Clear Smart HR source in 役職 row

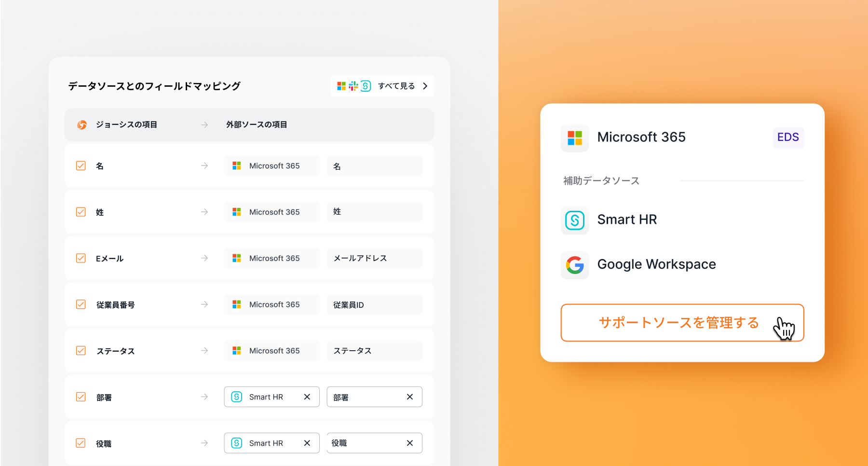(x=307, y=443)
